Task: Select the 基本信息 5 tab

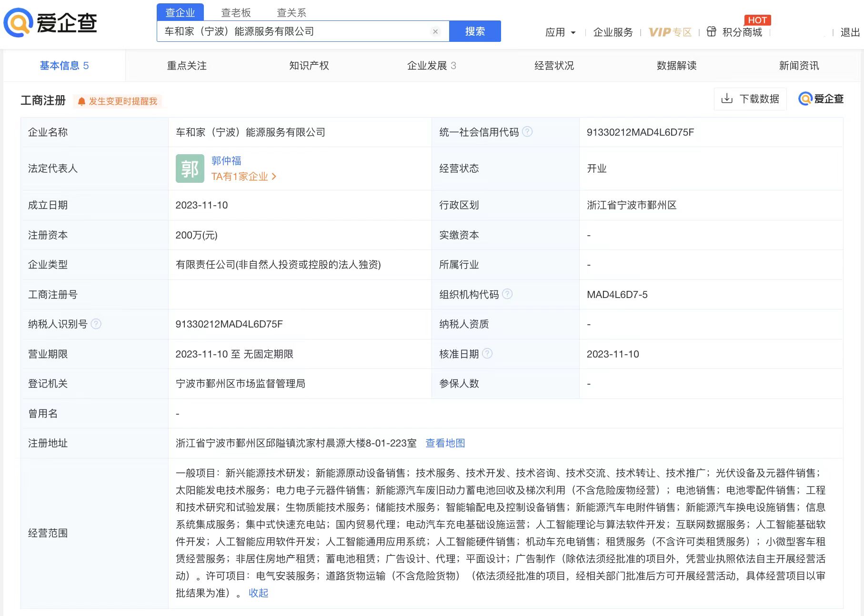Action: tap(64, 66)
